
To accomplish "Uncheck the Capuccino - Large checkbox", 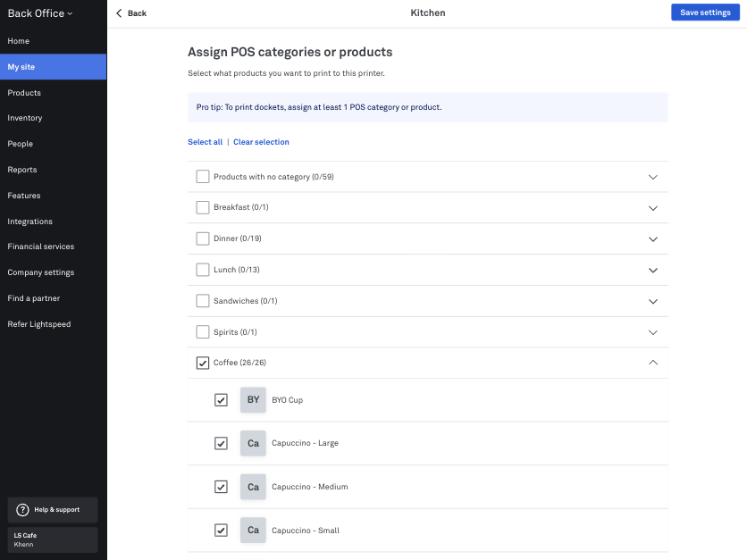I will click(221, 443).
